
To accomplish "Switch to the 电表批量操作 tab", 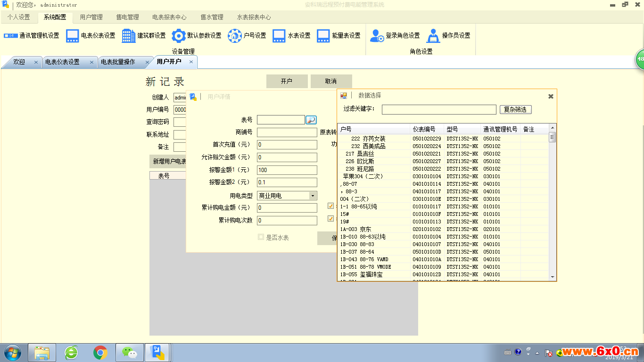I will [118, 62].
